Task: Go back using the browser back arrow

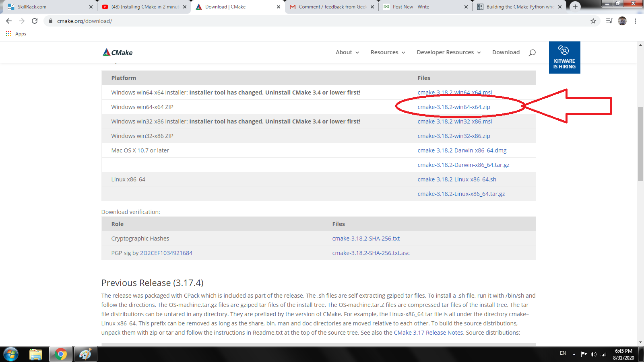Action: coord(9,21)
